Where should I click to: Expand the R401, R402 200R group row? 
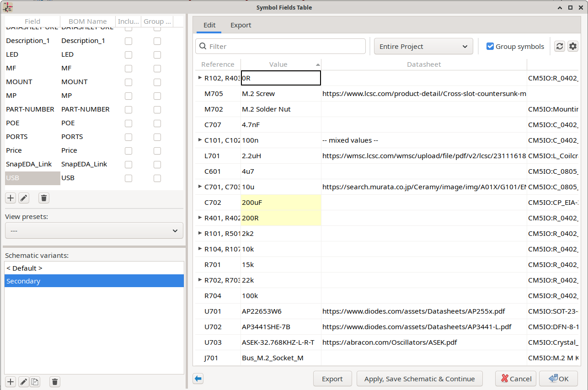[200, 218]
